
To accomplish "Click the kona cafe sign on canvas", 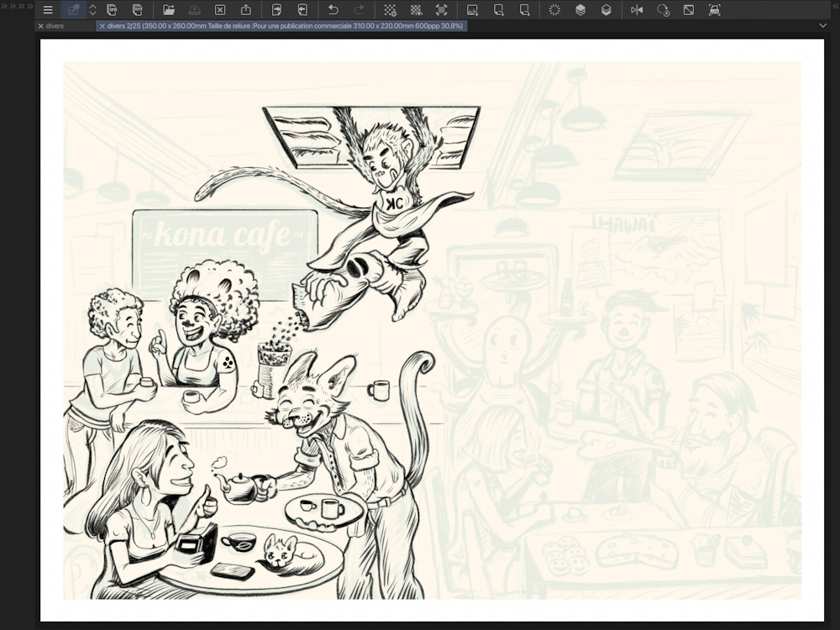I will coord(224,236).
